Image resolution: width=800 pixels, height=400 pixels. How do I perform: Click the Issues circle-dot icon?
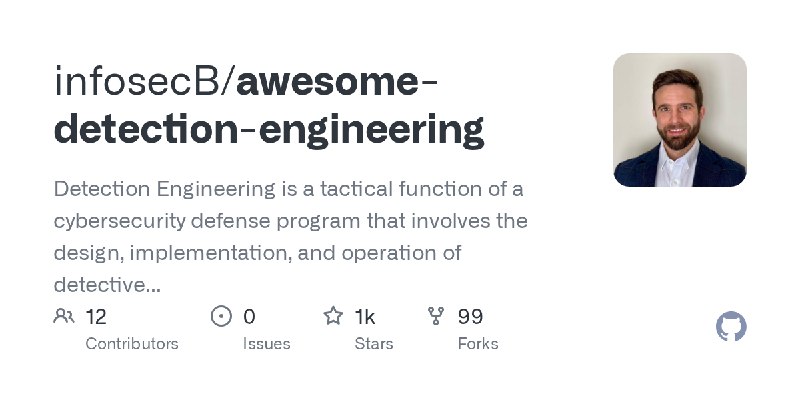click(x=221, y=316)
